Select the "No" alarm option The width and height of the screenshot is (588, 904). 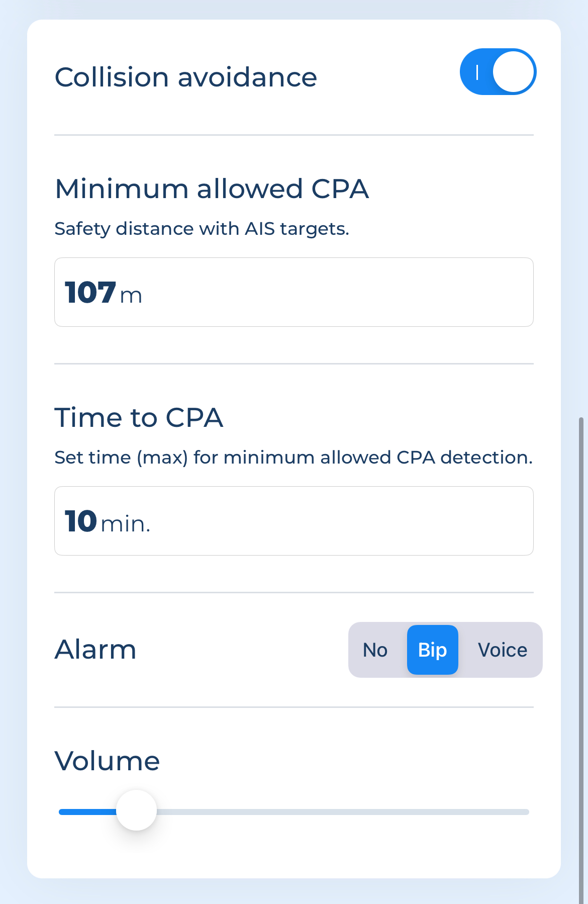point(375,650)
